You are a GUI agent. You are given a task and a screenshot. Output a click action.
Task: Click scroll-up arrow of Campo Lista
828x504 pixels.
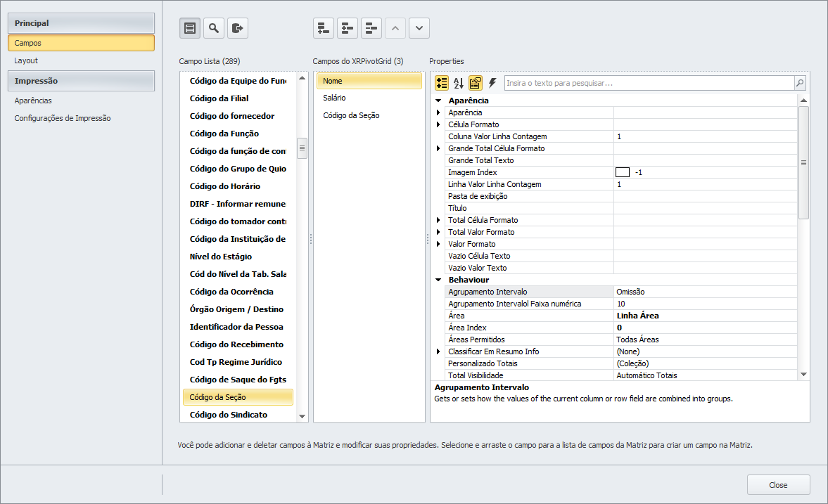click(302, 78)
